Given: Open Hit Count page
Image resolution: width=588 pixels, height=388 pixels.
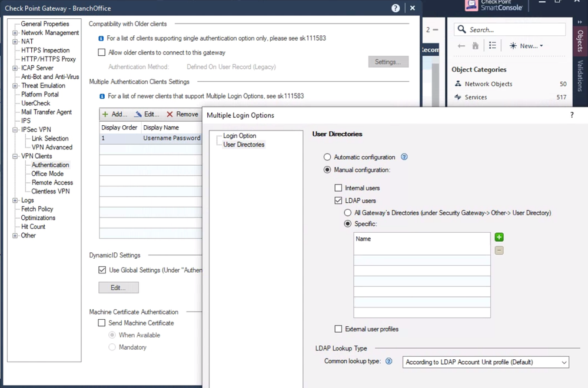Looking at the screenshot, I should [33, 226].
